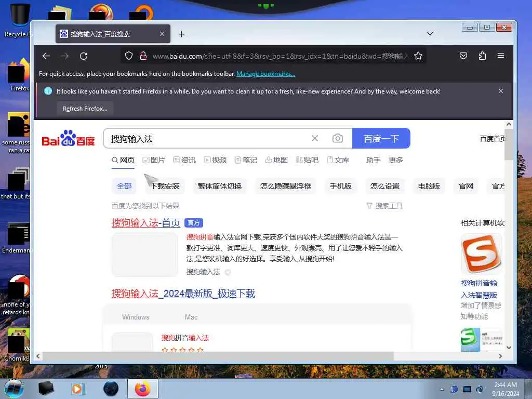Switch to the 资讯 search tab
532x399 pixels.
click(x=184, y=160)
